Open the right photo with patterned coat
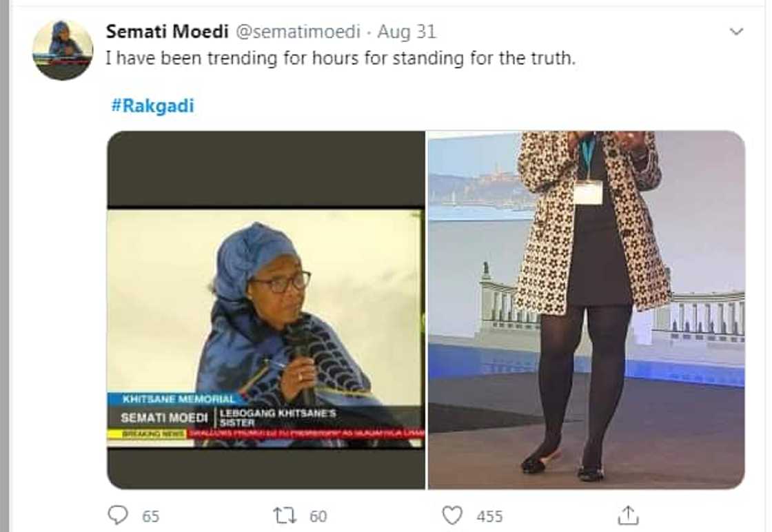Screen dimensions: 772x532 point(586,310)
